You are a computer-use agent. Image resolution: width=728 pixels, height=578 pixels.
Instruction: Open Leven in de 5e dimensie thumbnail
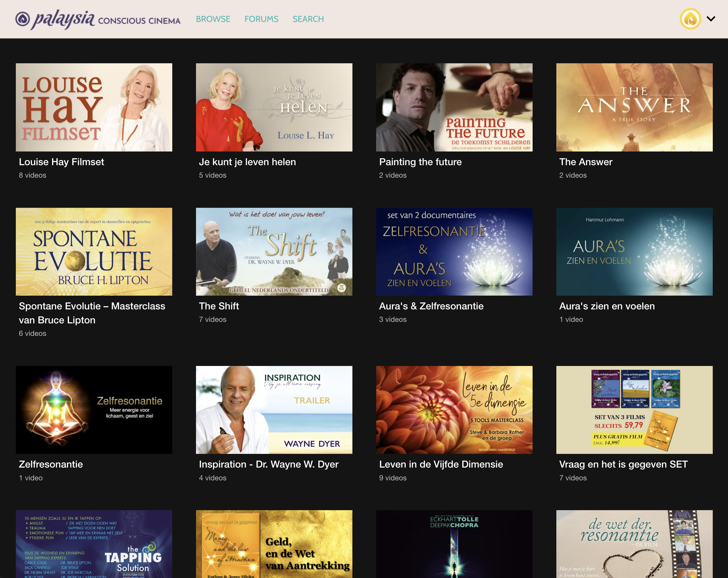454,410
